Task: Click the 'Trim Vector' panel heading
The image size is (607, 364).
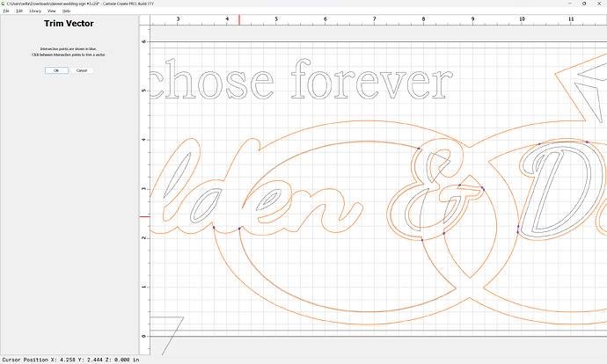Action: pos(69,24)
